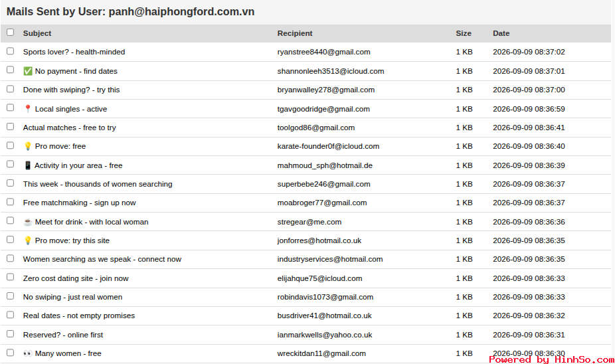Screen dimensions: 615x364
Task: Sort by the Date column header
Action: coord(501,33)
